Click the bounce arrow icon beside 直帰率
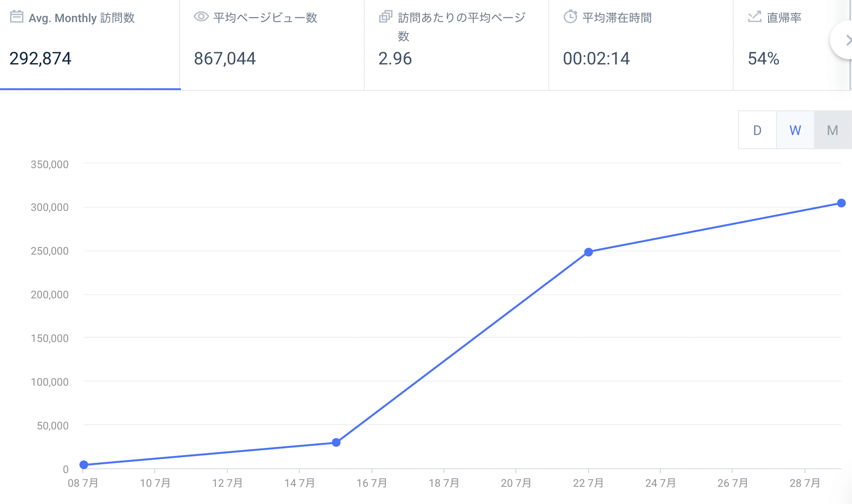This screenshot has width=852, height=504. click(754, 17)
